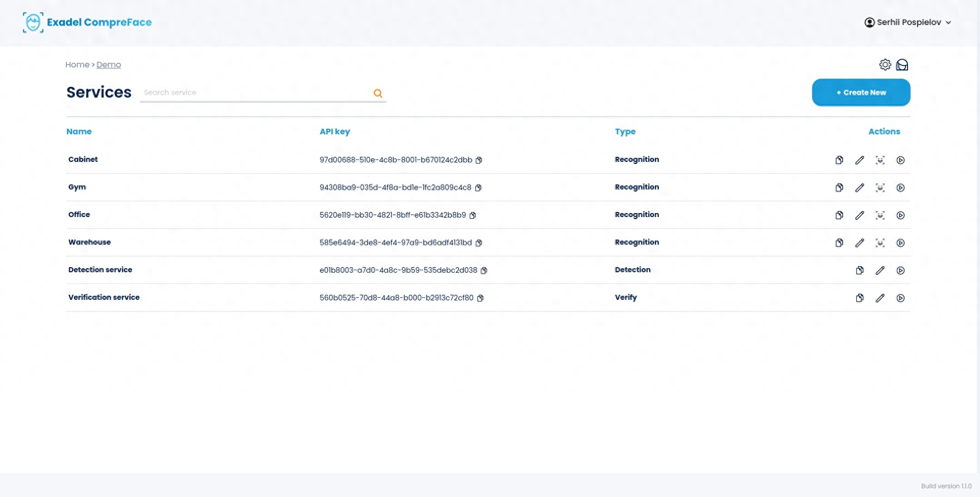Image resolution: width=980 pixels, height=497 pixels.
Task: Click the Verify type cell
Action: tap(626, 298)
